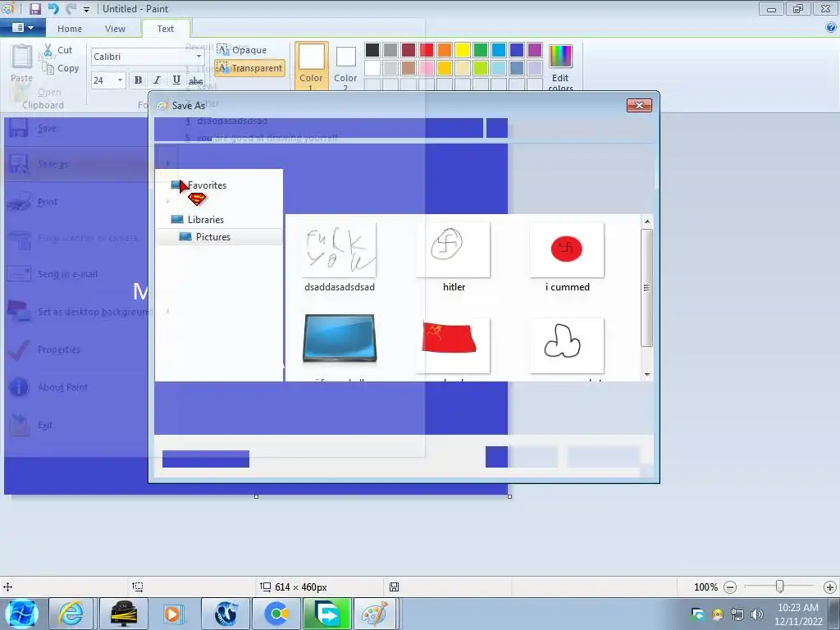Click the volume speaker tray icon
The height and width of the screenshot is (630, 840).
click(757, 614)
